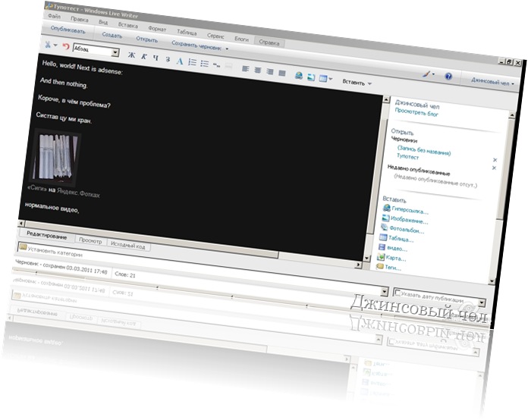The width and height of the screenshot is (528, 420).
Task: Click toolbar insert hyperlink globe icon
Action: [299, 75]
